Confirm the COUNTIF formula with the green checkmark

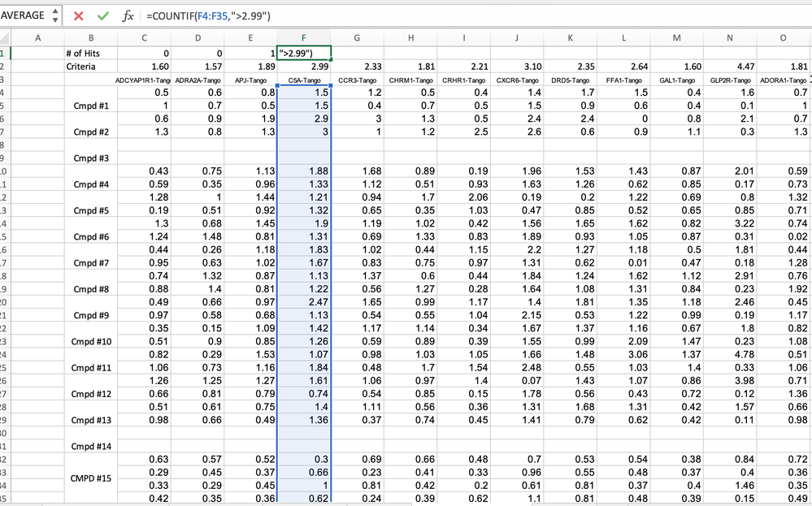(102, 15)
